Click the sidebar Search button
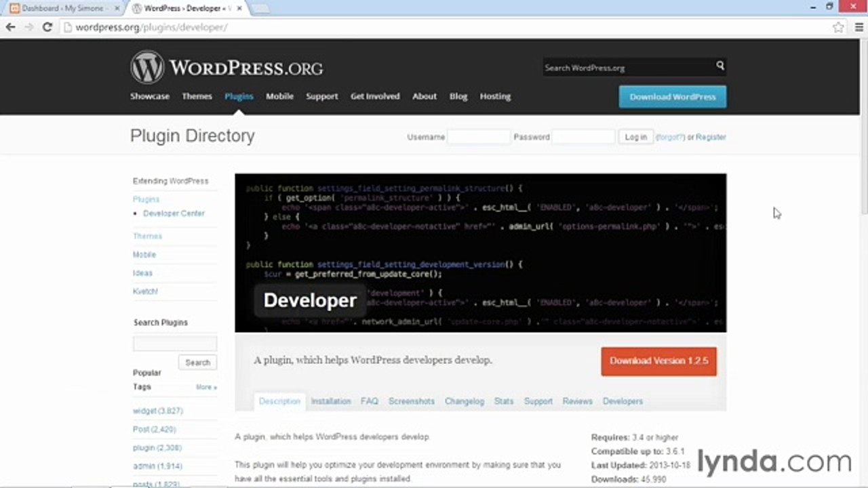Viewport: 868px width, 488px height. (x=197, y=363)
